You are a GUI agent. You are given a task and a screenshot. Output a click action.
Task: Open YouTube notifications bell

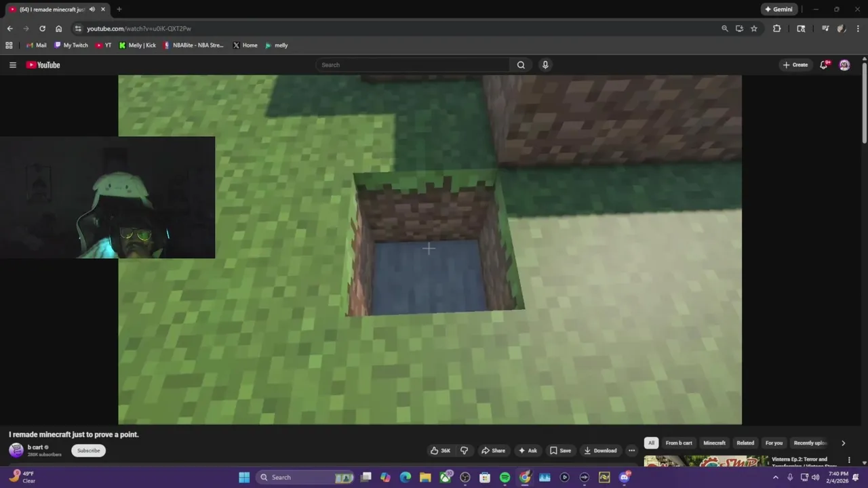(824, 65)
